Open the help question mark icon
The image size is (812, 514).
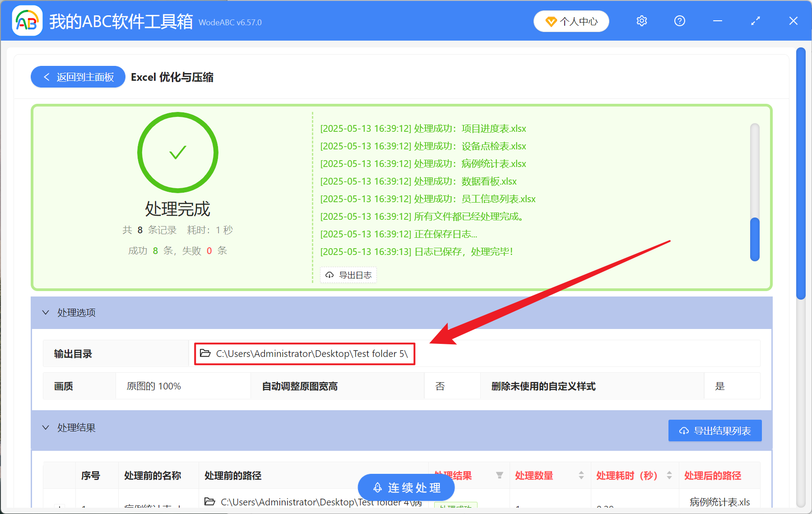point(679,21)
